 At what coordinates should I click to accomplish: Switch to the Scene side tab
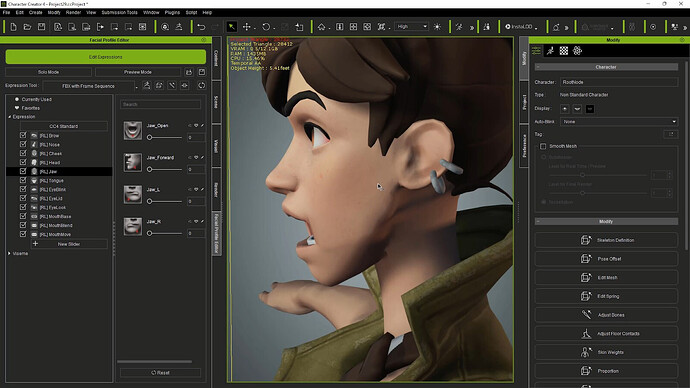point(216,102)
